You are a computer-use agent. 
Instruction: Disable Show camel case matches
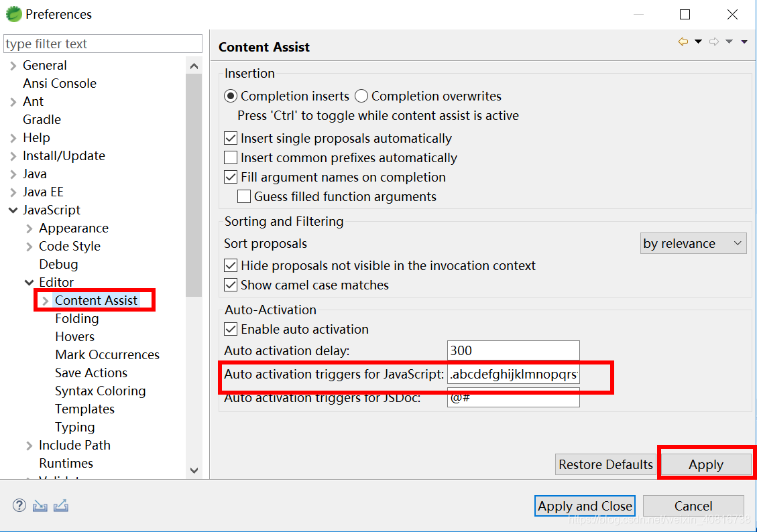tap(231, 285)
